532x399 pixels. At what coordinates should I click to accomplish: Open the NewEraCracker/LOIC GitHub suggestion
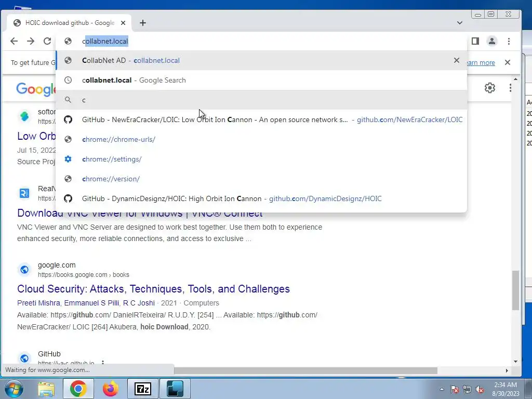[x=261, y=119]
